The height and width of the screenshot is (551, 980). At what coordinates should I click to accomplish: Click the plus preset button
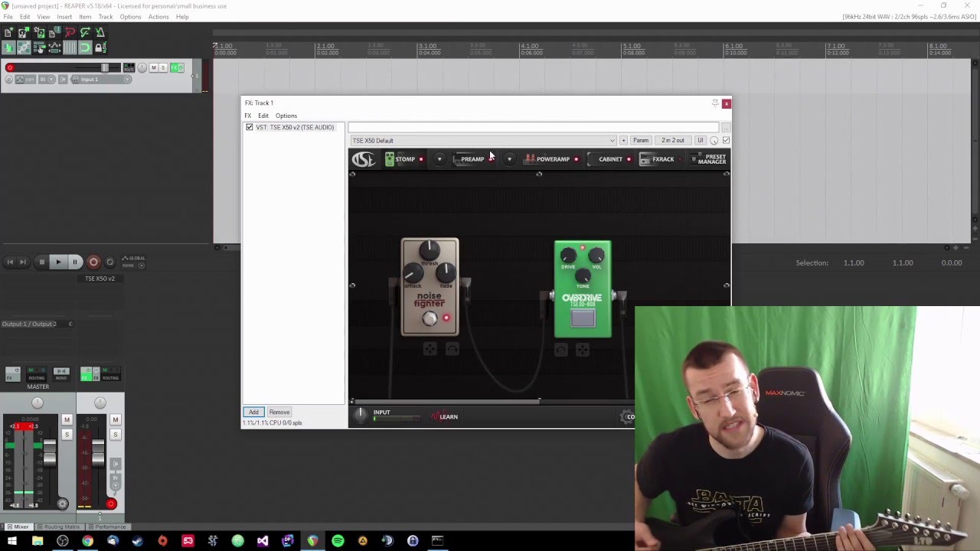tap(623, 141)
